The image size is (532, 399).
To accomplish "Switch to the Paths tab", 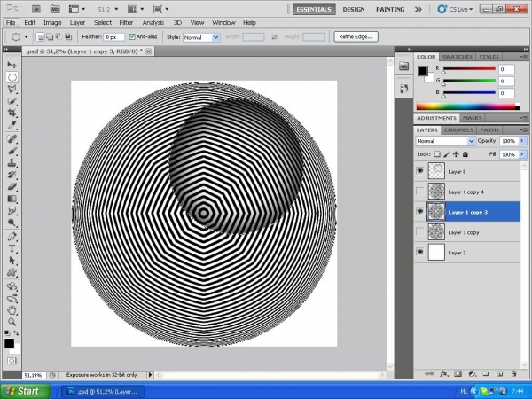I will tap(489, 130).
